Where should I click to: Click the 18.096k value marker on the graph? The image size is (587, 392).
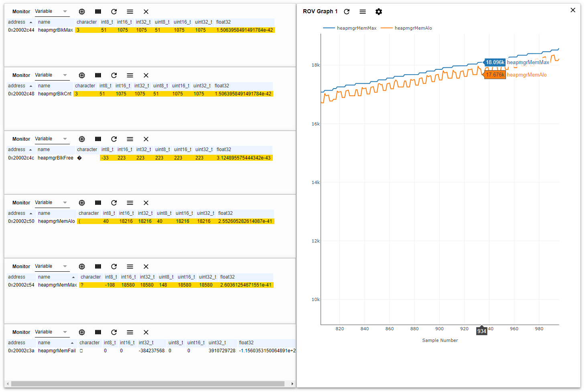[494, 62]
